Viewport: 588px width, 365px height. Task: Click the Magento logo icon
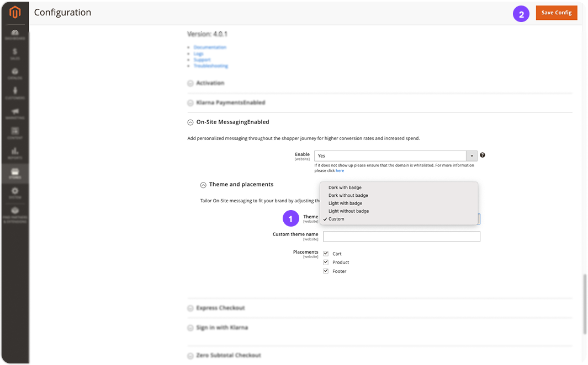click(x=14, y=13)
